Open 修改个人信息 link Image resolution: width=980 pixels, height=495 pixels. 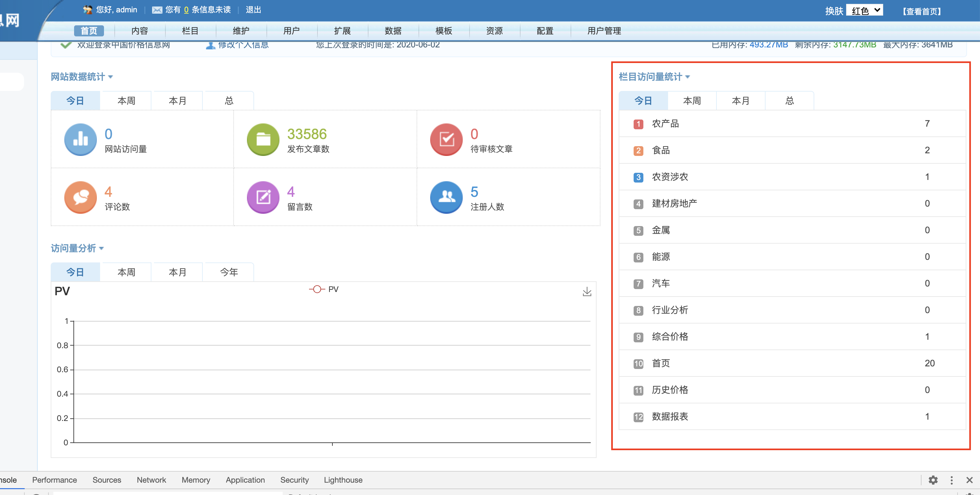[x=243, y=45]
